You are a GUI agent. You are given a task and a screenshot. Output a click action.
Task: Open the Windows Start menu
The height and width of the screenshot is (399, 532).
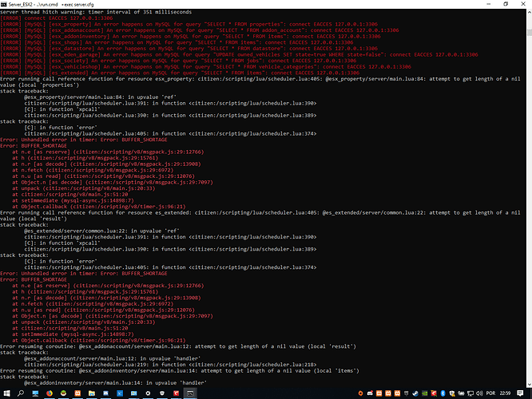(x=6, y=393)
